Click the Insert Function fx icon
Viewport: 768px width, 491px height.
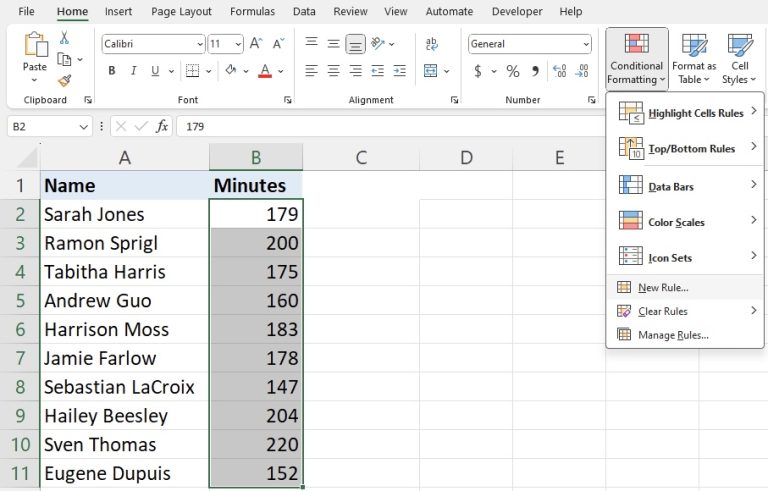162,127
